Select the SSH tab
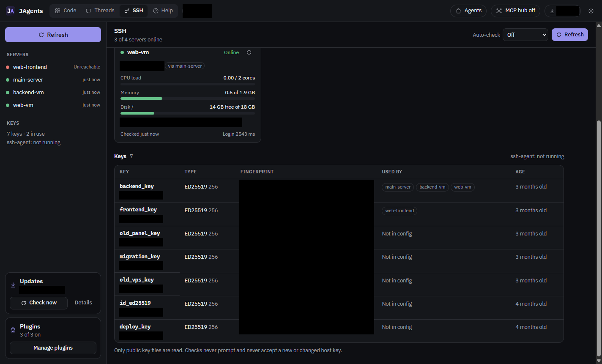Screen dimensions: 602x364 (134, 11)
